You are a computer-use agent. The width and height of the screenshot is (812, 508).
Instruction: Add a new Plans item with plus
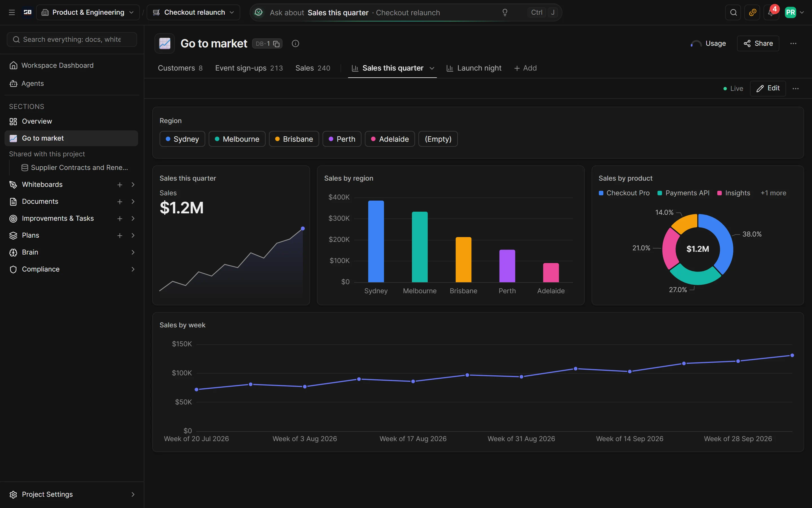click(x=120, y=236)
